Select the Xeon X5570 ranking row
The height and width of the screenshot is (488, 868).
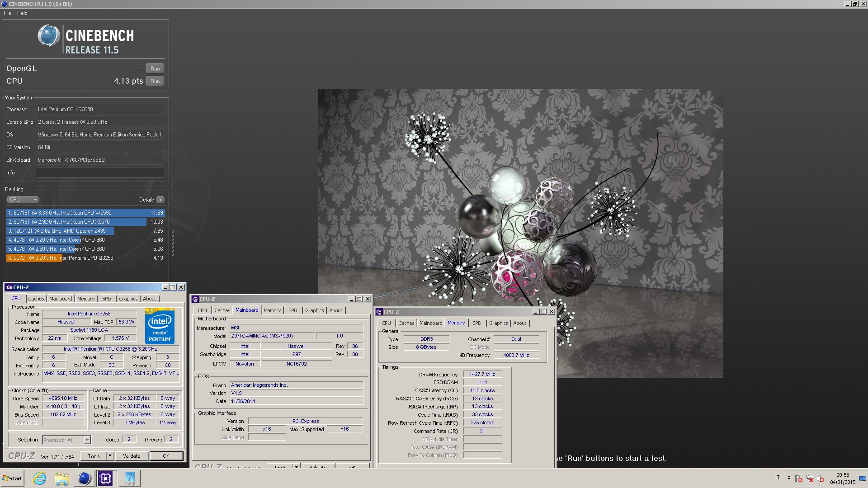pos(85,222)
